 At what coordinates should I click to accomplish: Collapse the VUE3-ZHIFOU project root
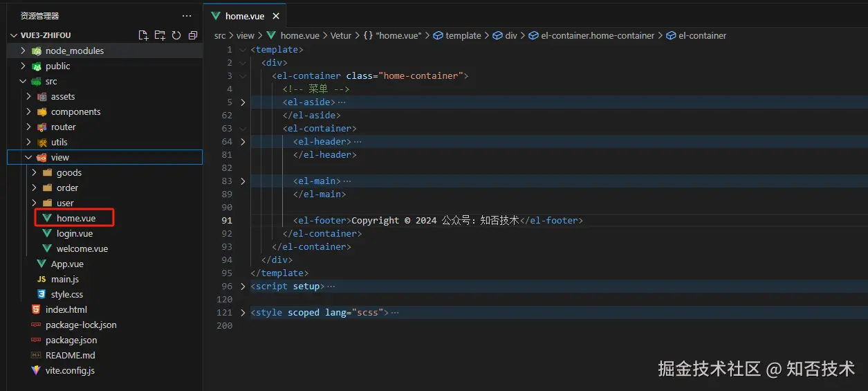(14, 35)
